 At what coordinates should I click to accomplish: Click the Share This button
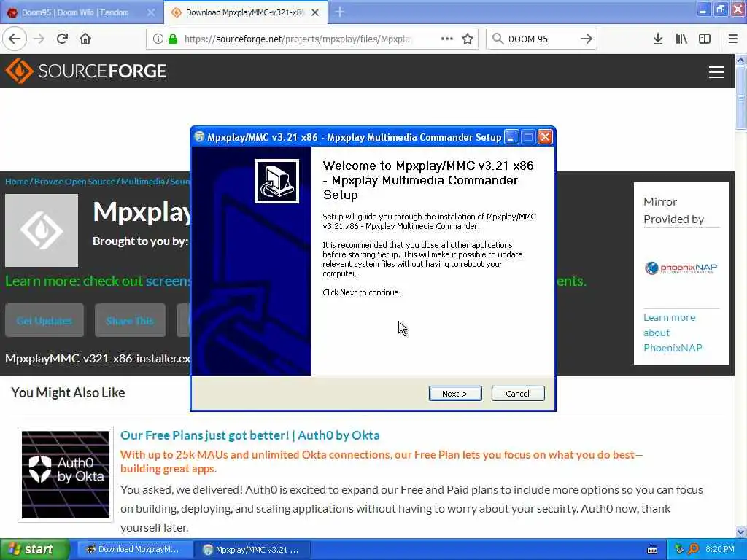tap(130, 321)
